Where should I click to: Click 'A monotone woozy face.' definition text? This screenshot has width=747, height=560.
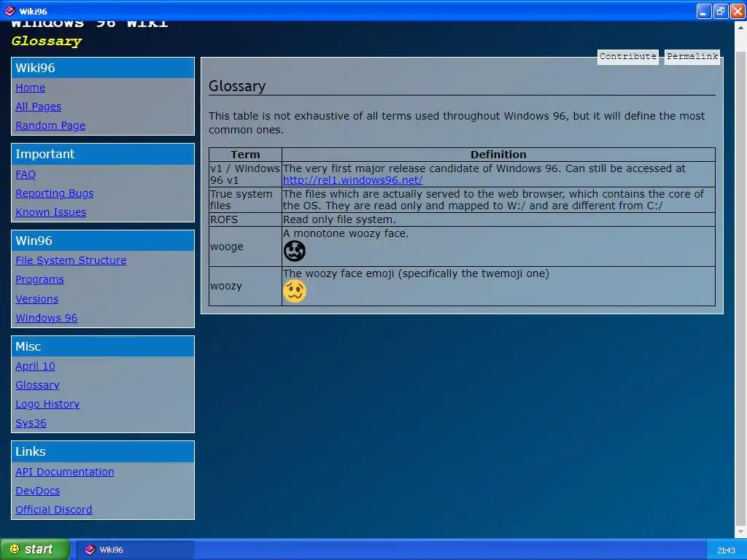(346, 234)
